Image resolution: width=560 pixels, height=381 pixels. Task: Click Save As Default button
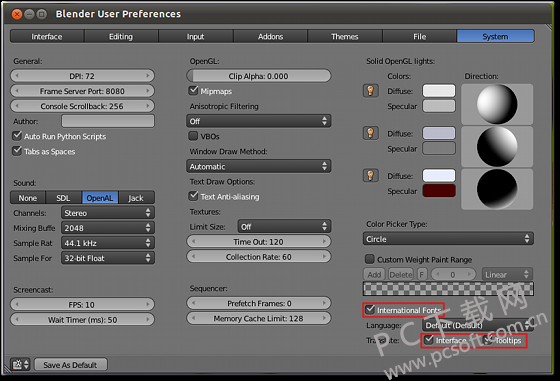pos(70,365)
